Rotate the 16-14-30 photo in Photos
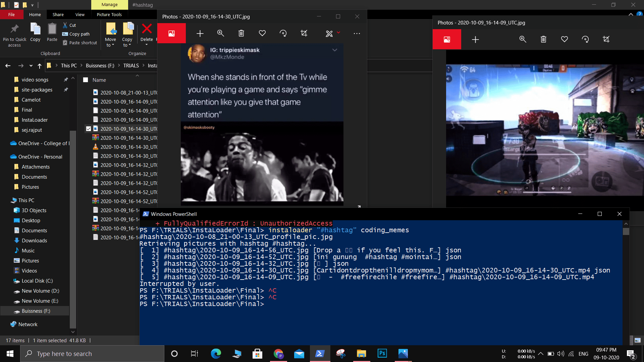644x362 pixels. click(x=283, y=33)
